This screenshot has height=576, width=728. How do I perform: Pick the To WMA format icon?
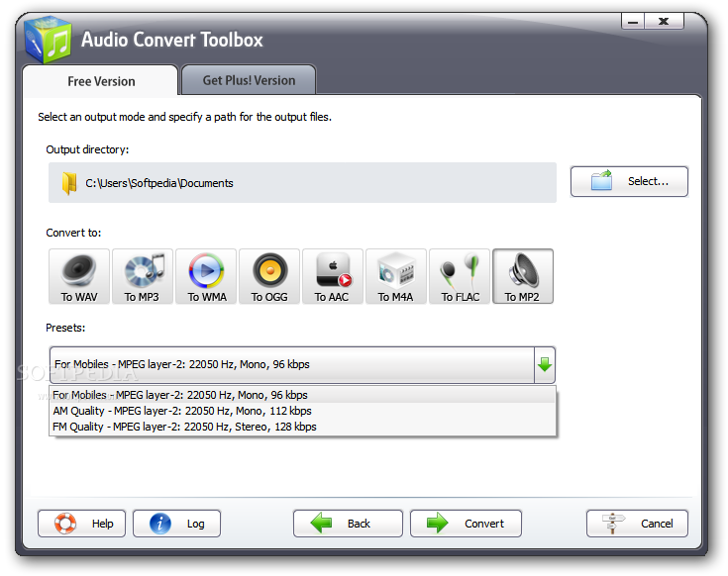pos(206,276)
